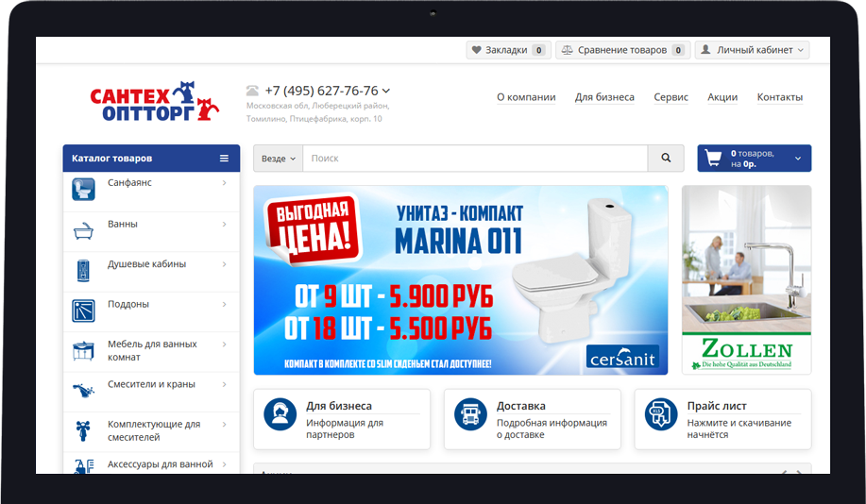Expand Смесители и краны chevron
Image resolution: width=866 pixels, height=504 pixels.
click(224, 384)
